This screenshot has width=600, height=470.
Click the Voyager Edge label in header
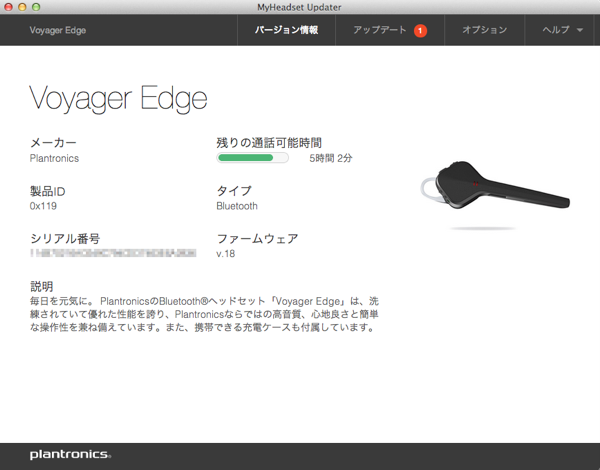[x=58, y=30]
